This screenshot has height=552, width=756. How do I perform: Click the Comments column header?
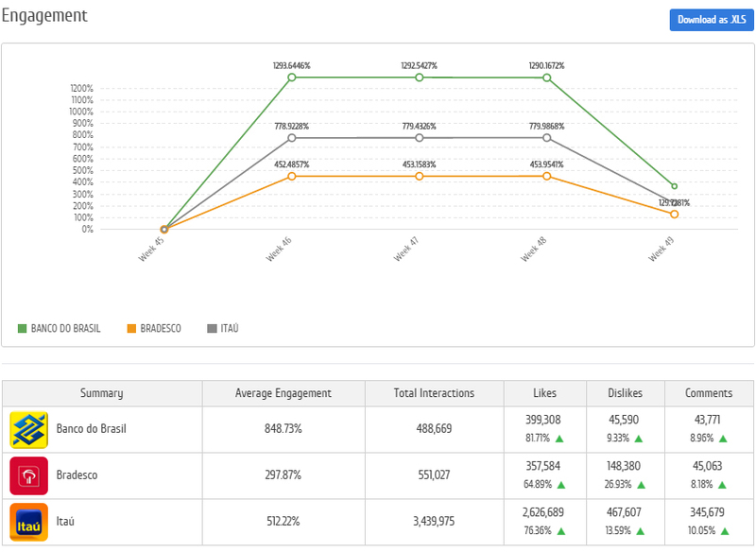pos(708,393)
